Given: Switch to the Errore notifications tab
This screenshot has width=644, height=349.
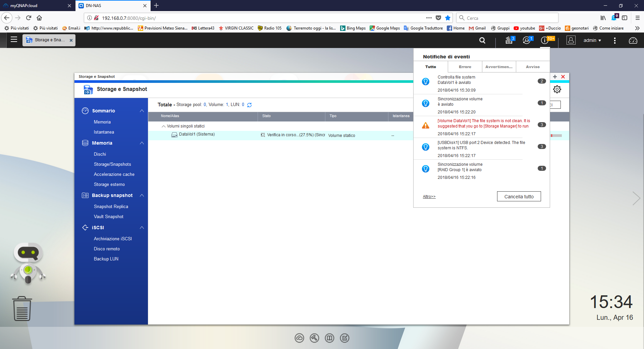Looking at the screenshot, I should (x=465, y=67).
